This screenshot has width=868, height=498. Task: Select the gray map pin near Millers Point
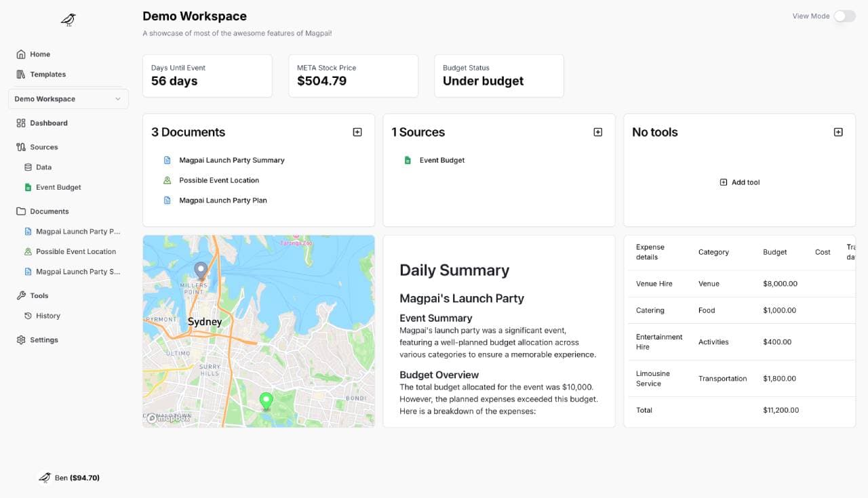201,271
